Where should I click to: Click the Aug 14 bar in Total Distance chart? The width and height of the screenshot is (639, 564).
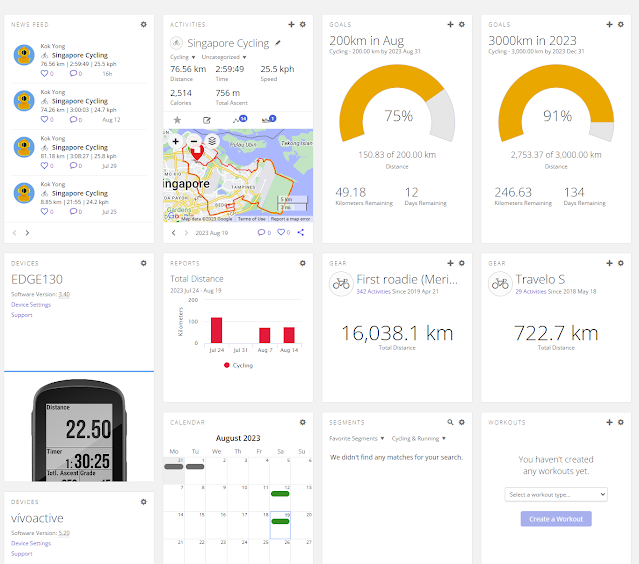coord(289,335)
